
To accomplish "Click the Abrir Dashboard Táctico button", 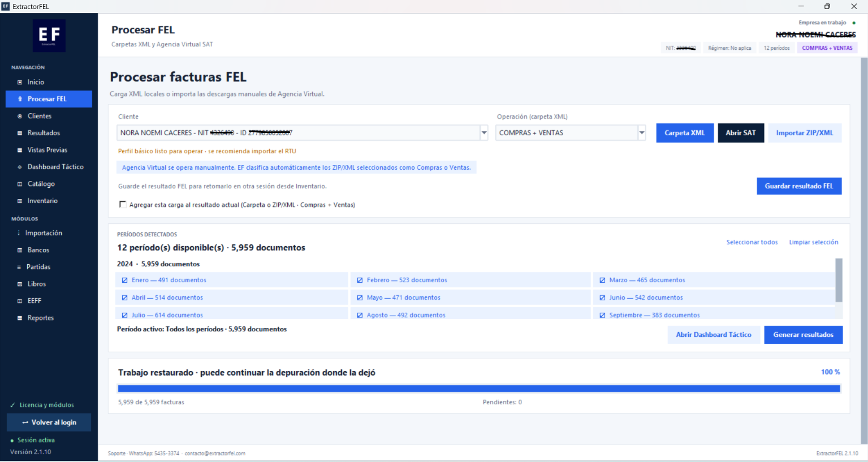I will 714,335.
